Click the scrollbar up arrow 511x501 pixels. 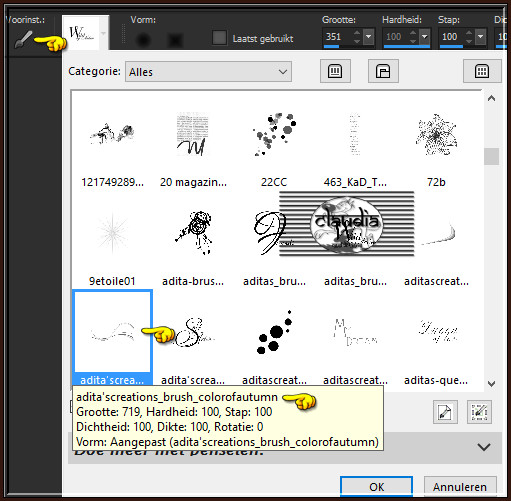pyautogui.click(x=491, y=98)
